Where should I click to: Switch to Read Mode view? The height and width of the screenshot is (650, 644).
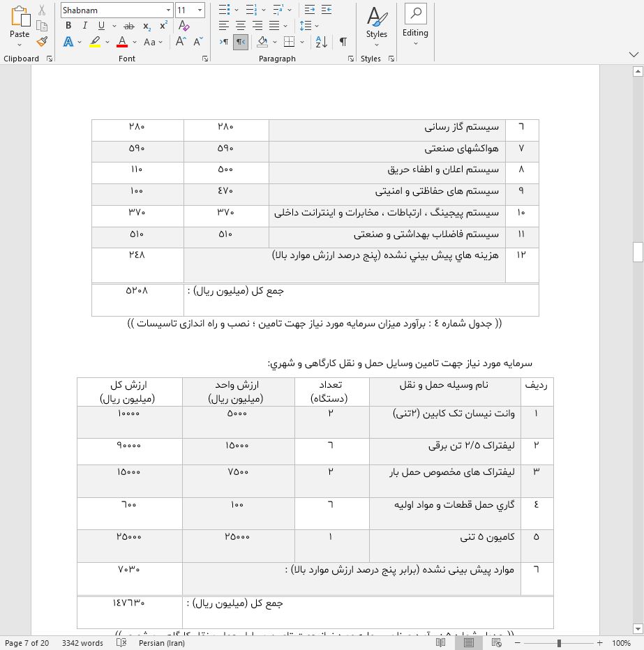click(440, 642)
